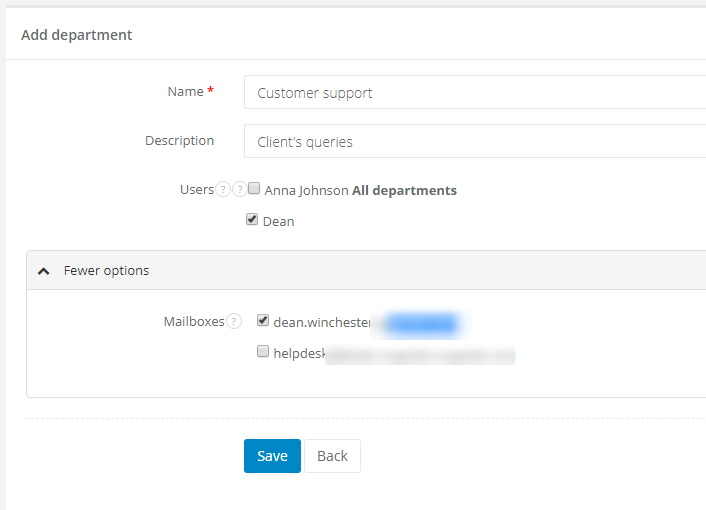
Task: Collapse using the Fewer options chevron arrow
Action: pyautogui.click(x=44, y=271)
